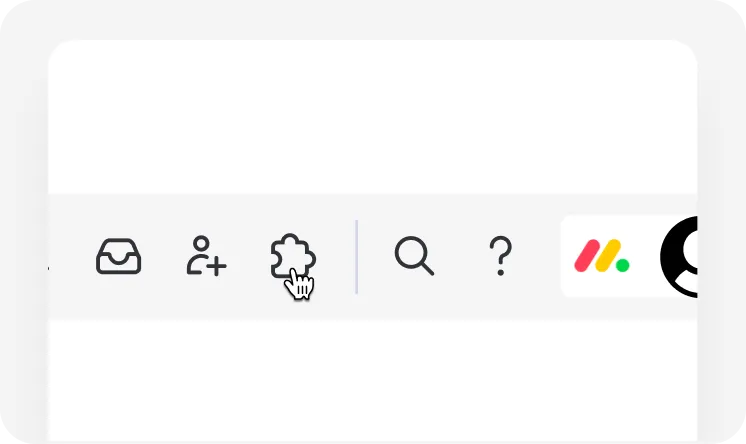Screen dimensions: 746x444
Task: Check updates in the inbox tray
Action: tap(118, 257)
